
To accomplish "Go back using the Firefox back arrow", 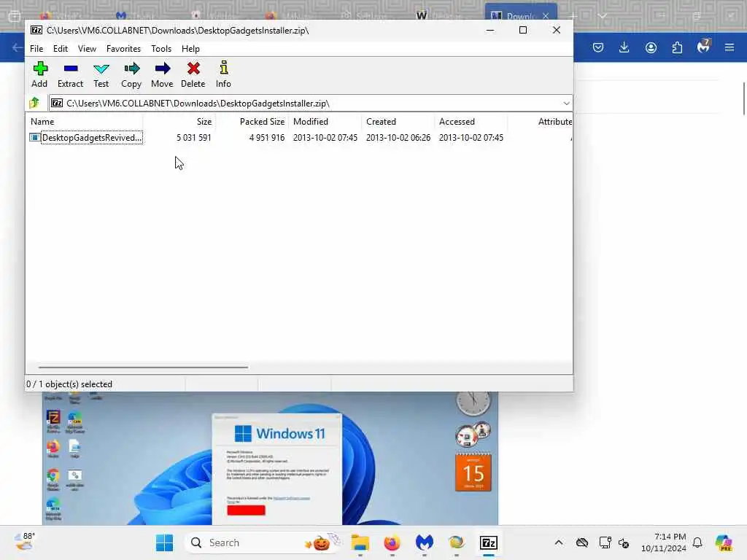I will 18,47.
